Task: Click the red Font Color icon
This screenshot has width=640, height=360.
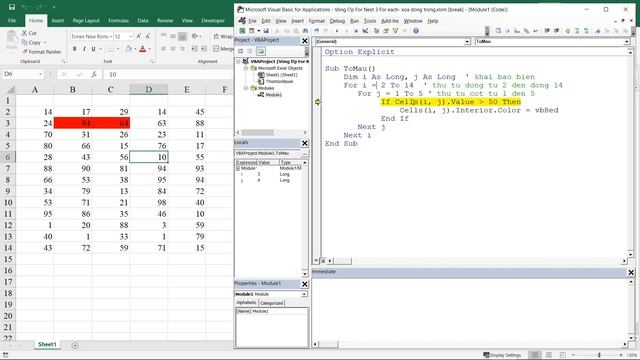Action: click(142, 49)
